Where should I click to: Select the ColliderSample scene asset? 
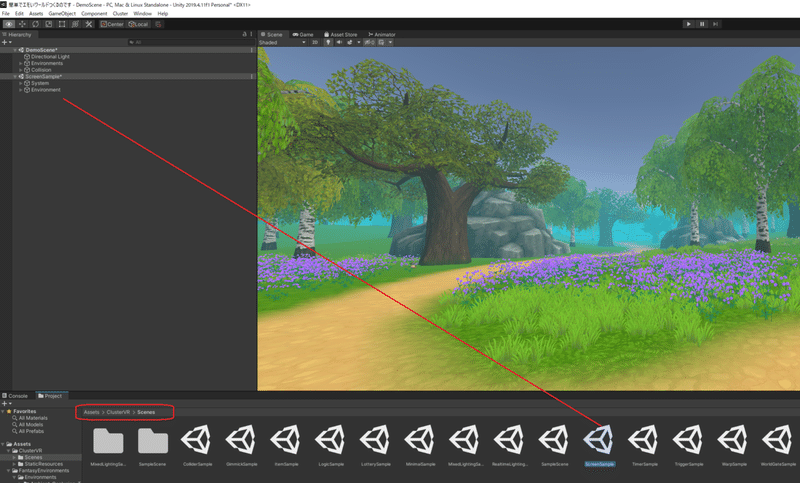[197, 445]
